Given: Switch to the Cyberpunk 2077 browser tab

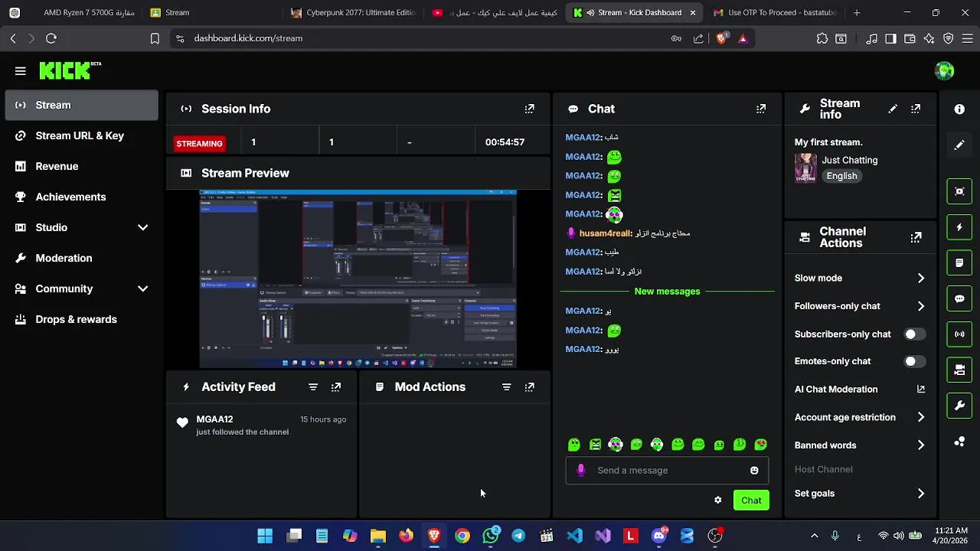Looking at the screenshot, I should tap(354, 12).
